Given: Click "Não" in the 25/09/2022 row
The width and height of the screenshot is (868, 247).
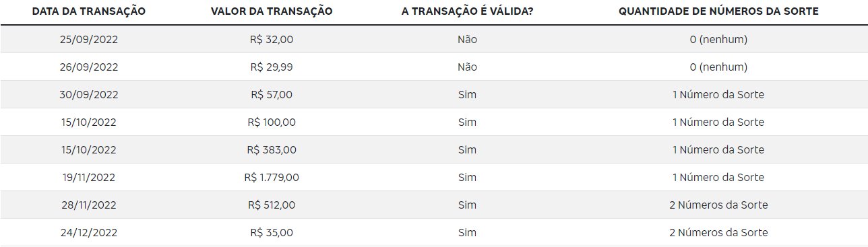Looking at the screenshot, I should (466, 40).
